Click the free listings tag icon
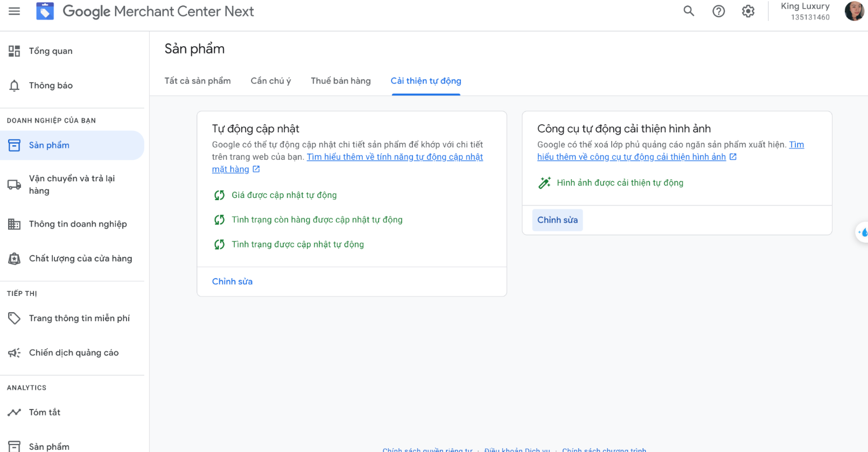 pos(15,319)
